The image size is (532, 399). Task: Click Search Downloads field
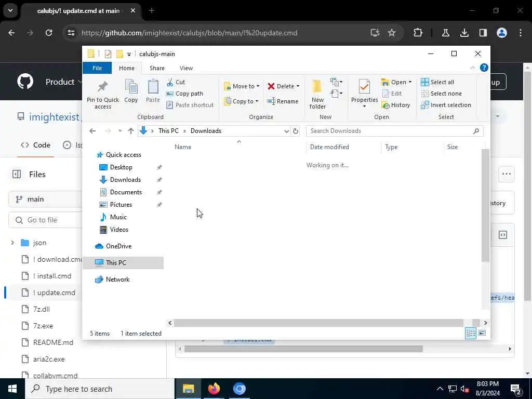point(394,131)
